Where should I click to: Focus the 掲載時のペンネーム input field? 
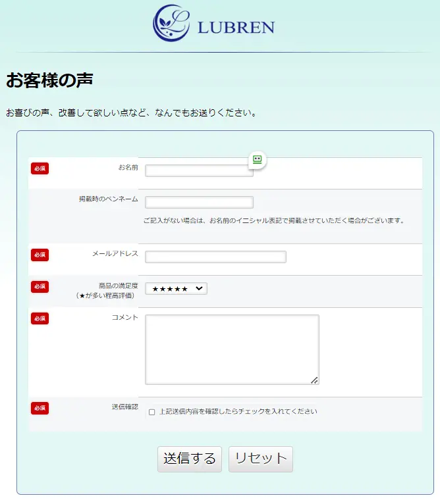click(199, 202)
